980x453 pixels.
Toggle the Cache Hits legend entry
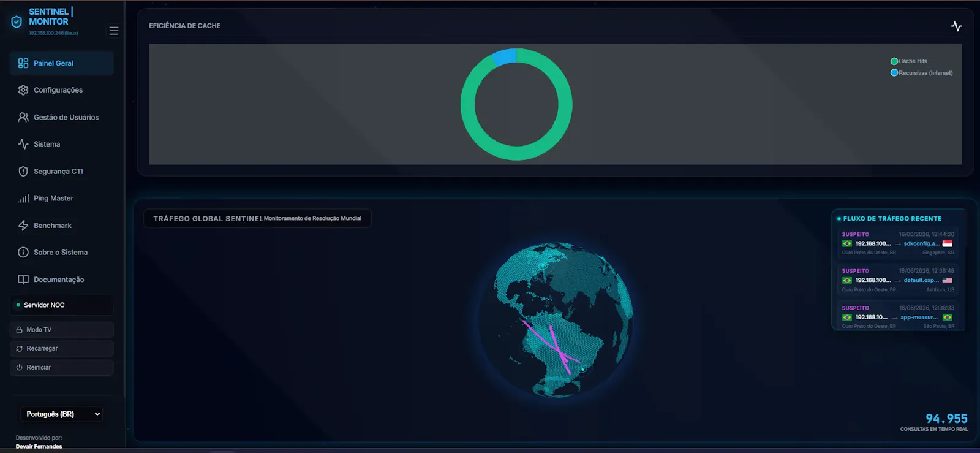tap(909, 61)
